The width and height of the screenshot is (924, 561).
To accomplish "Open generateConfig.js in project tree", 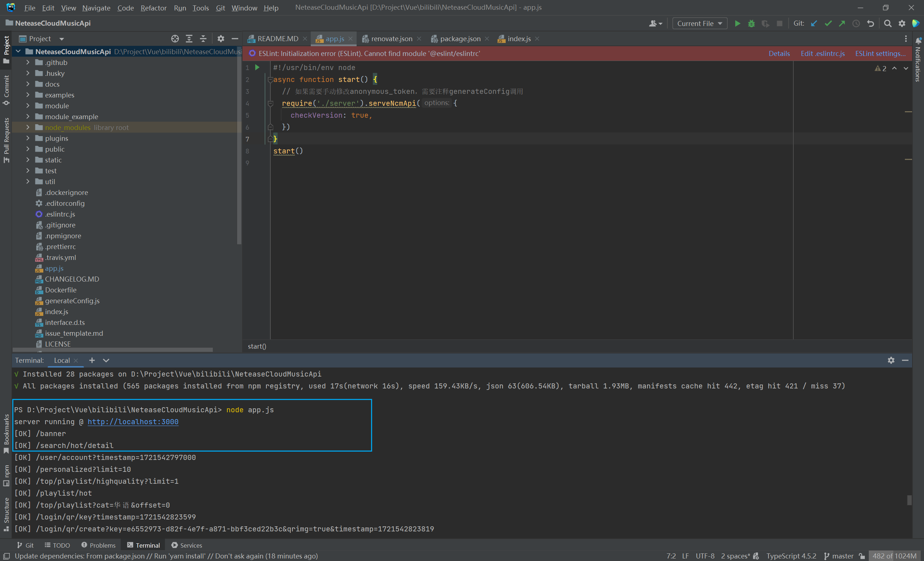I will 72,301.
